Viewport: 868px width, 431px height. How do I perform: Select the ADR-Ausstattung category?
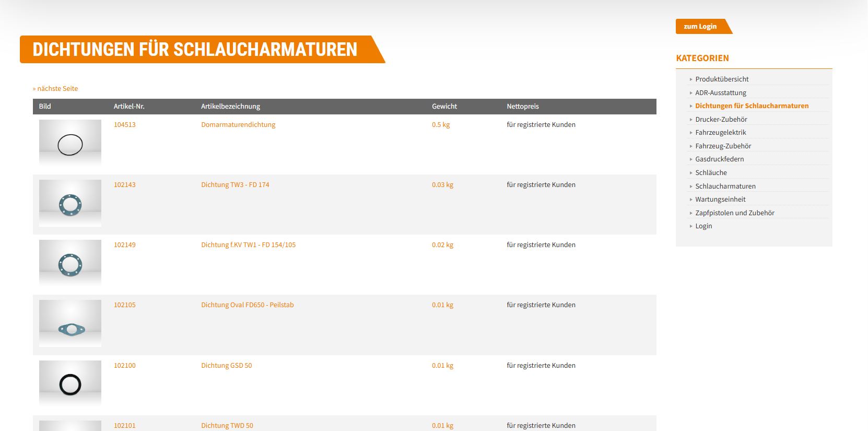(720, 93)
